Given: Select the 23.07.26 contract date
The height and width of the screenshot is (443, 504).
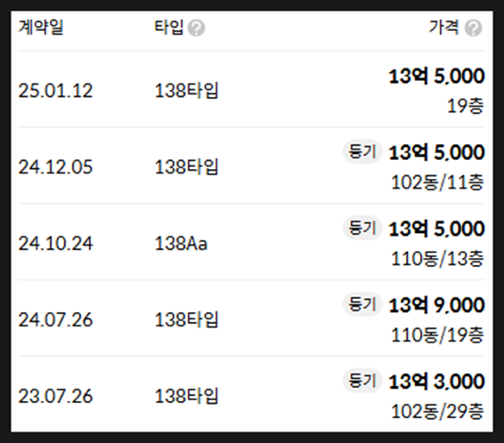Looking at the screenshot, I should tap(55, 396).
